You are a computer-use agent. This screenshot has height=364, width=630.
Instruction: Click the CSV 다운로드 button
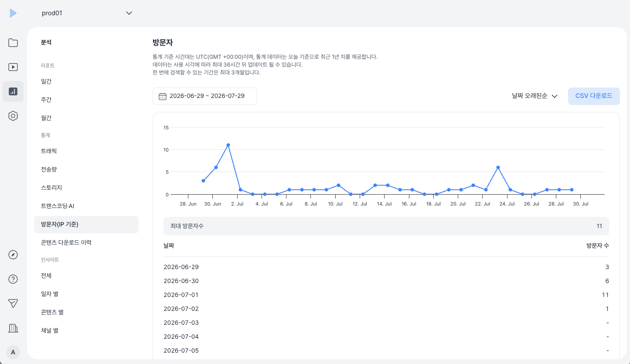pos(594,96)
